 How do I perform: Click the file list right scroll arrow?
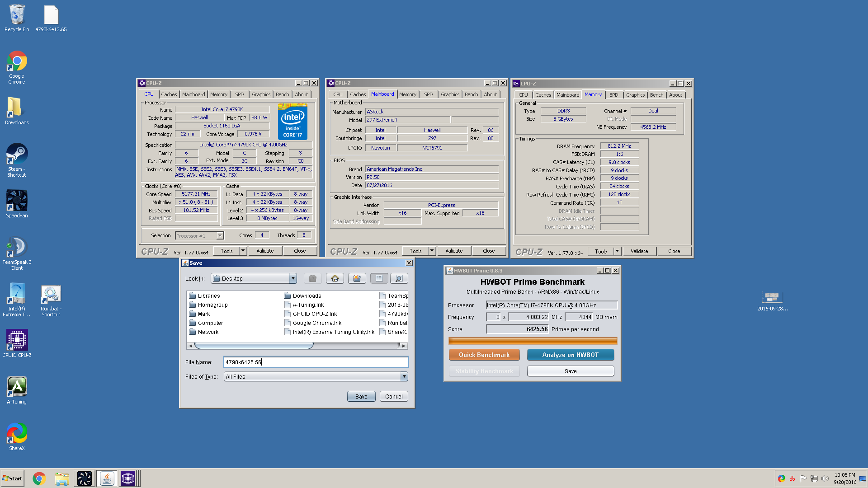(x=404, y=346)
